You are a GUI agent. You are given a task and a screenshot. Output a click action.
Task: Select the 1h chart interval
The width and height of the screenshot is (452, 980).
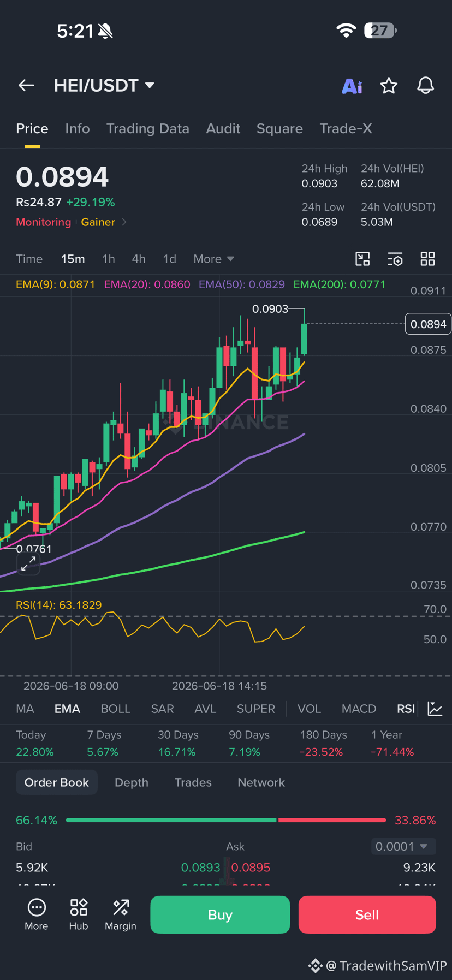(x=109, y=259)
